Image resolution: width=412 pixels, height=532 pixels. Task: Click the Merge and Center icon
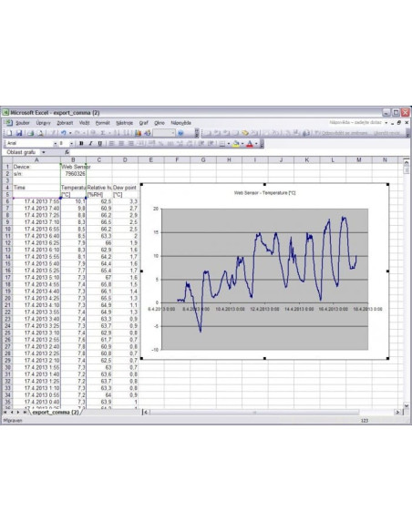(140, 144)
